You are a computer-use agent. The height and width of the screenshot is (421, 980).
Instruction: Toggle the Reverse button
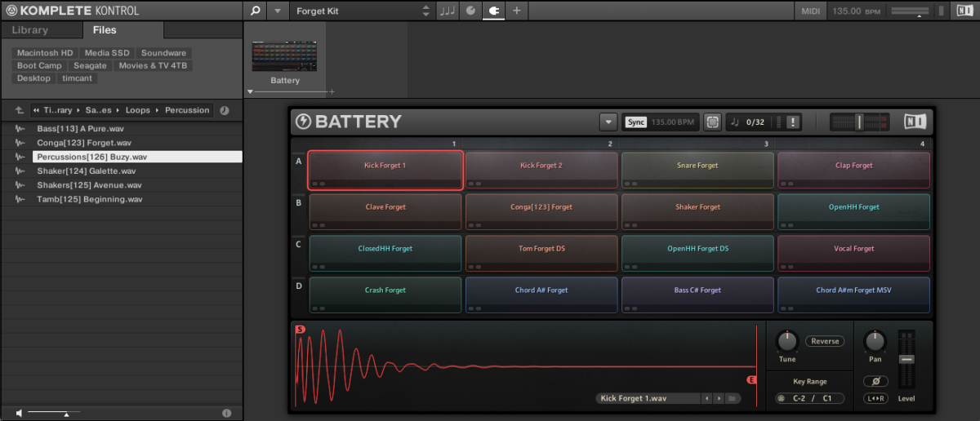(825, 341)
